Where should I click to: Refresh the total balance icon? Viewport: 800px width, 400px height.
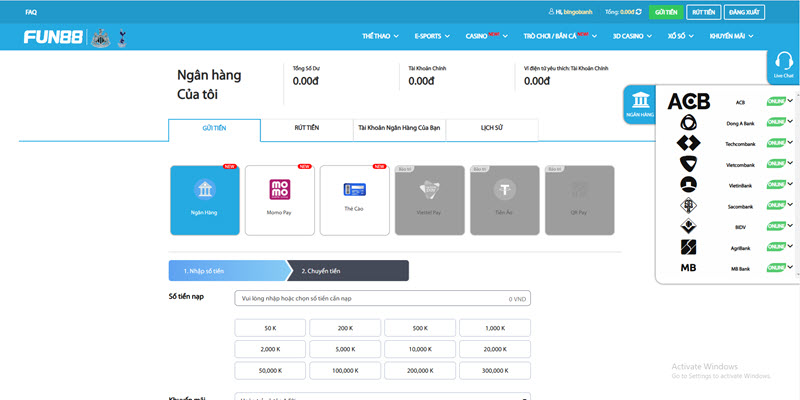pyautogui.click(x=638, y=12)
